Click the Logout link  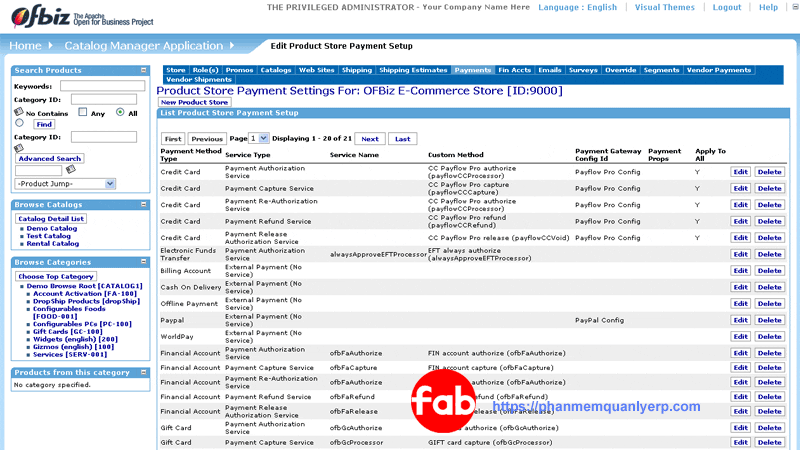click(727, 7)
